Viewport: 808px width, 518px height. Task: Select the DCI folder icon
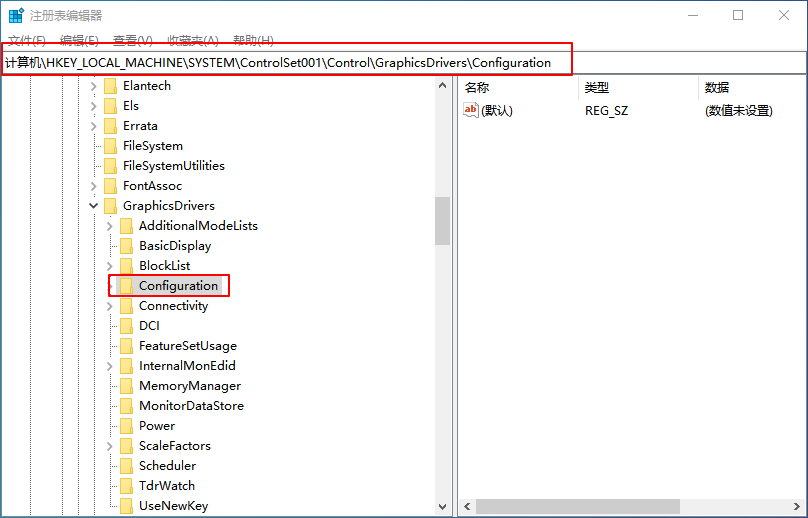tap(126, 326)
